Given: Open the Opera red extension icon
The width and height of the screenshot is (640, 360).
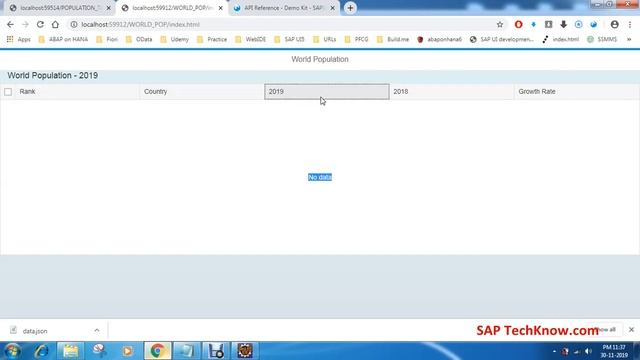Looking at the screenshot, I should [518, 24].
